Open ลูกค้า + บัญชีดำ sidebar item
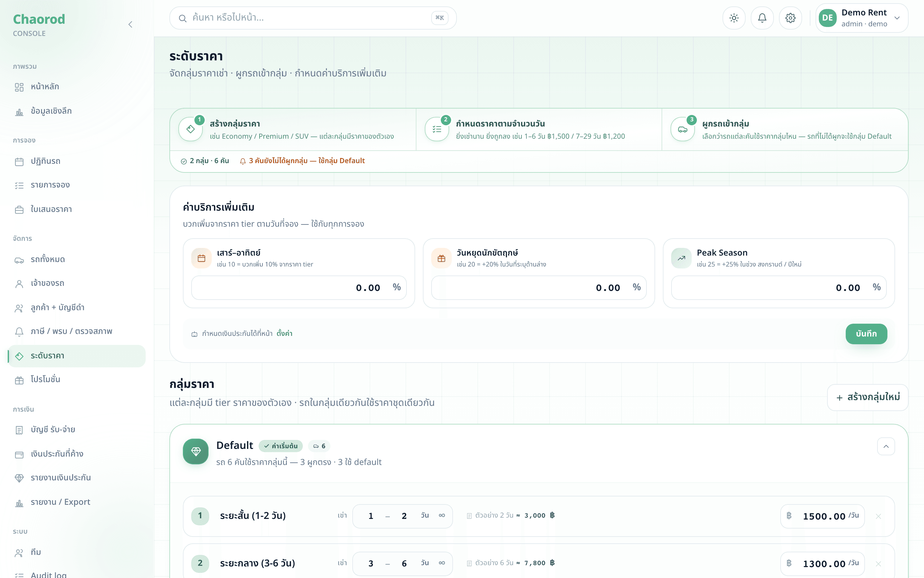The height and width of the screenshot is (578, 924). click(76, 308)
